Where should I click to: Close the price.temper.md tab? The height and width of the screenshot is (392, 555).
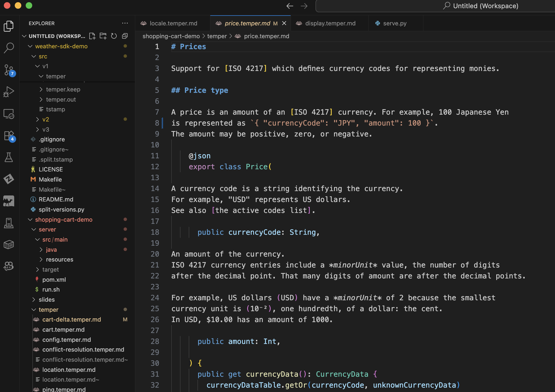point(284,23)
